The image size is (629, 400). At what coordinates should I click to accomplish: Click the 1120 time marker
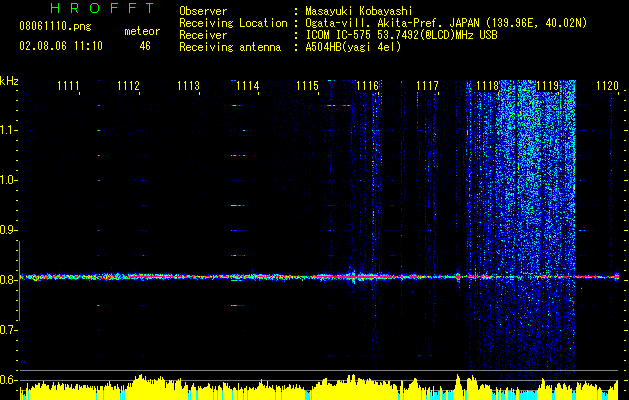pyautogui.click(x=607, y=85)
